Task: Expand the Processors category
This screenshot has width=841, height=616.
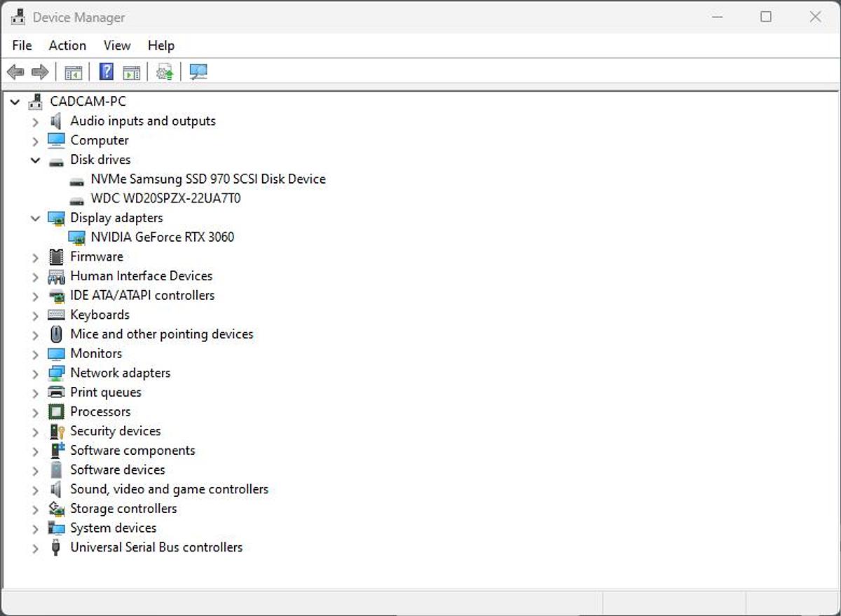Action: (x=35, y=412)
